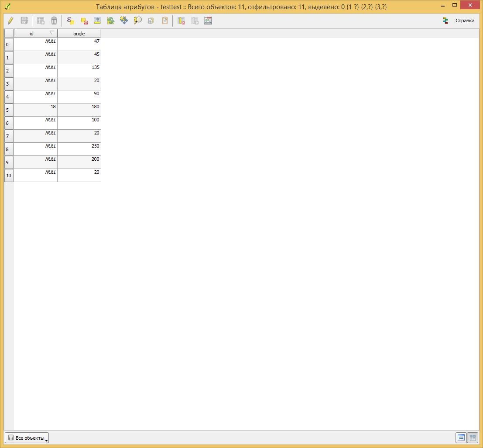This screenshot has height=448, width=483.
Task: Select row header 4
Action: pos(9,97)
